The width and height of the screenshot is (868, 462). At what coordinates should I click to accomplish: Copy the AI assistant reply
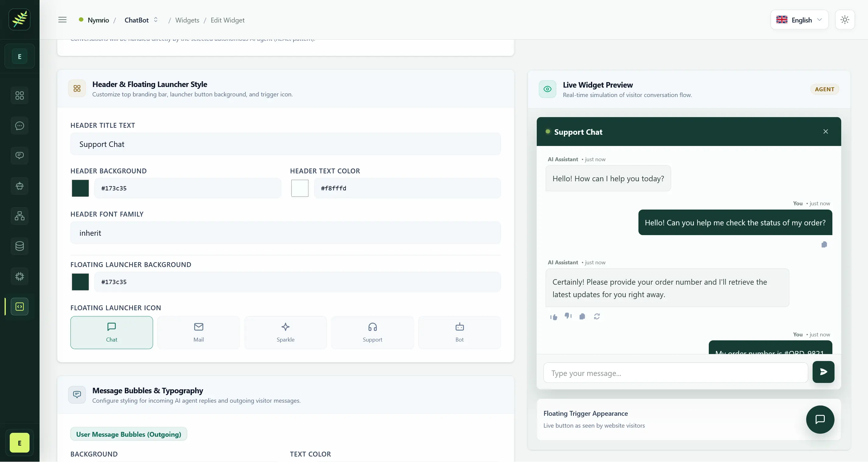(582, 317)
